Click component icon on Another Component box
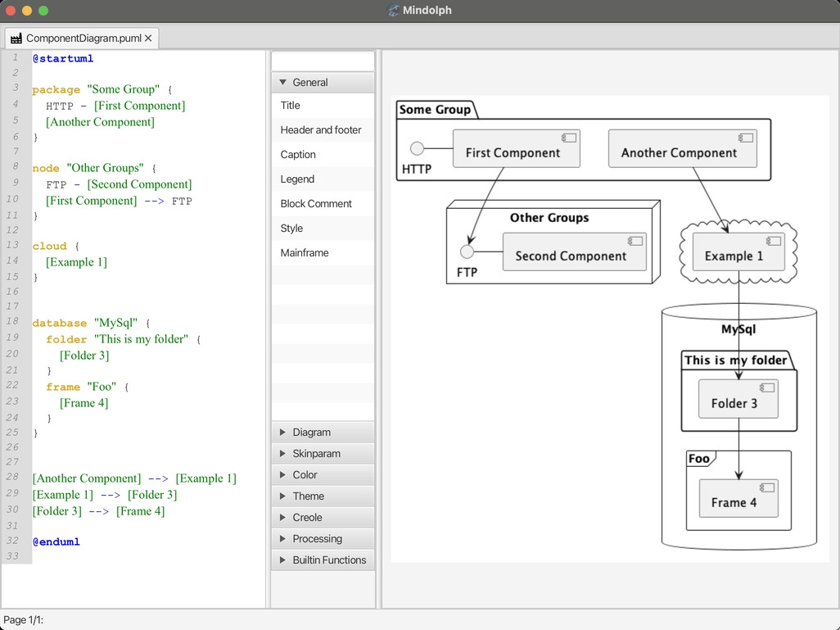 coord(746,138)
